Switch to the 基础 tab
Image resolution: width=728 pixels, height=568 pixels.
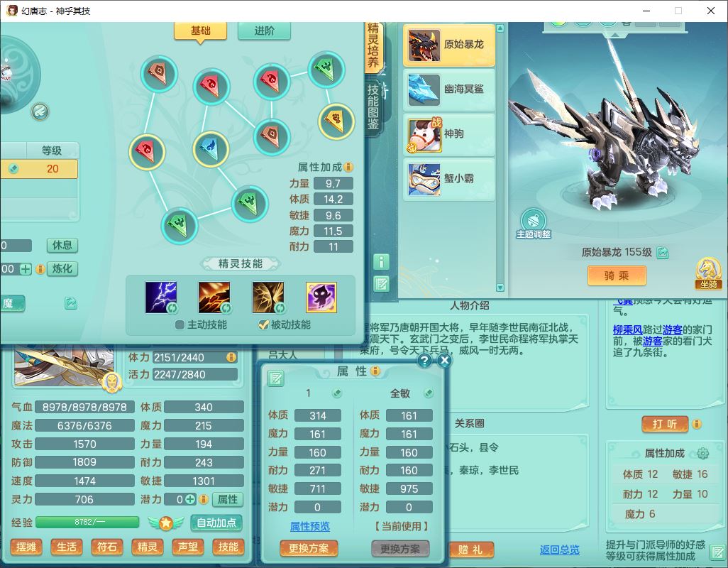click(201, 31)
